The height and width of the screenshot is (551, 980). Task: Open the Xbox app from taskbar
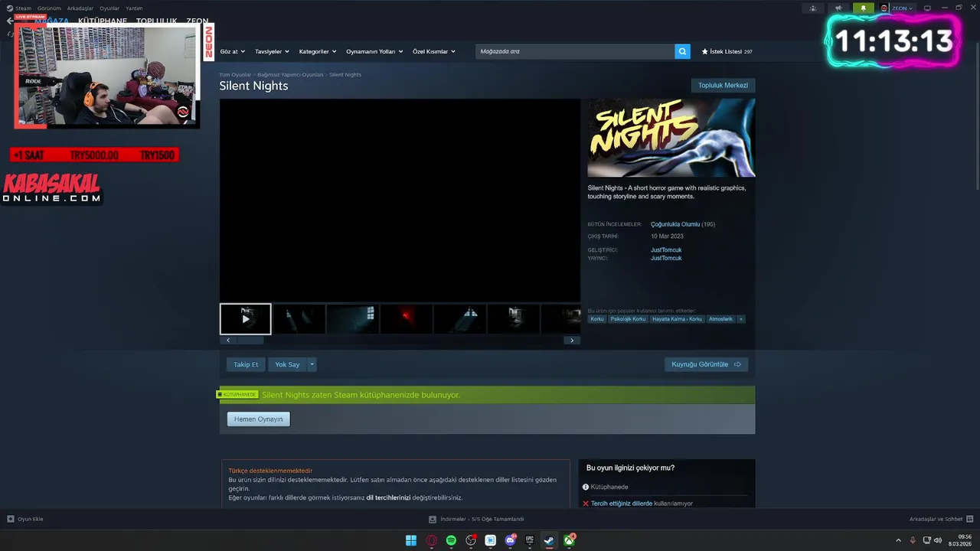point(570,540)
